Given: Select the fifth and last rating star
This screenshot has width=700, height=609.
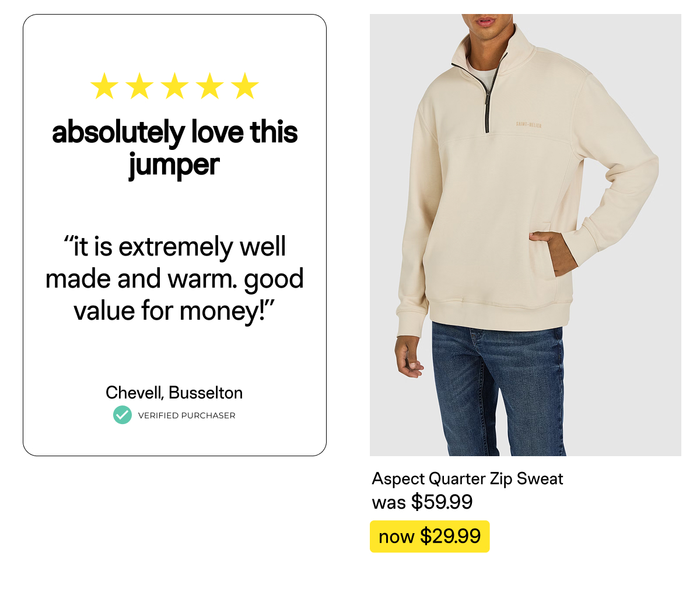Looking at the screenshot, I should pyautogui.click(x=245, y=86).
